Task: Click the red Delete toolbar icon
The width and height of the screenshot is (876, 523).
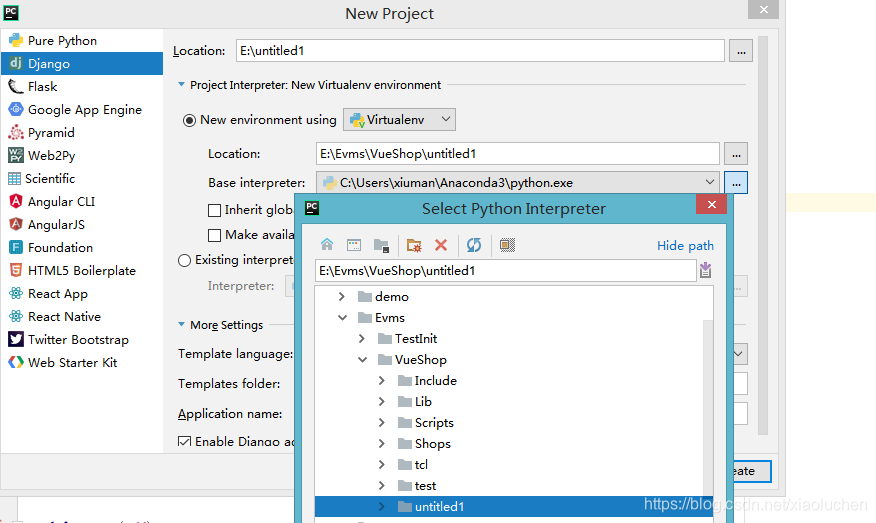Action: (x=441, y=245)
